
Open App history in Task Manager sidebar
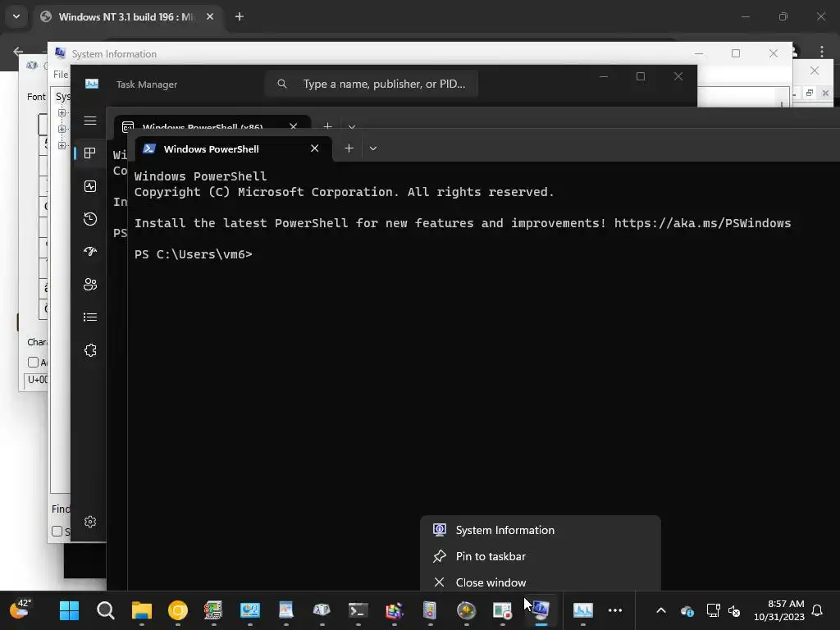[90, 218]
